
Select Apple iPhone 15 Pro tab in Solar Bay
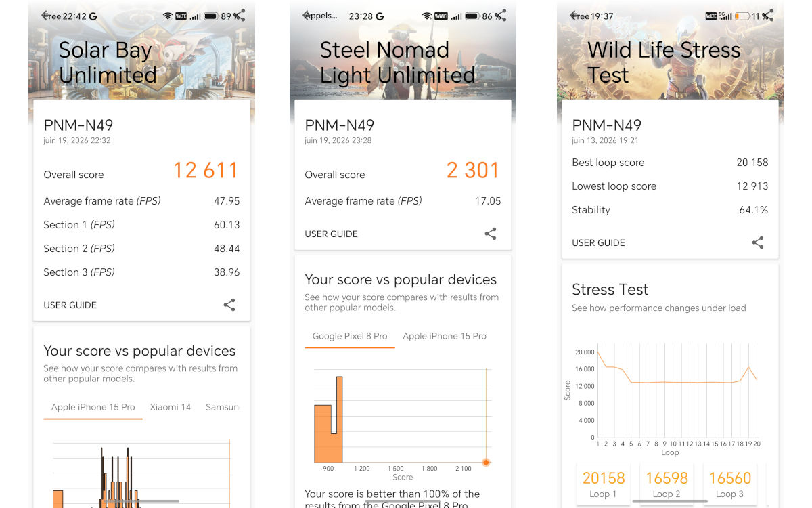pos(93,407)
